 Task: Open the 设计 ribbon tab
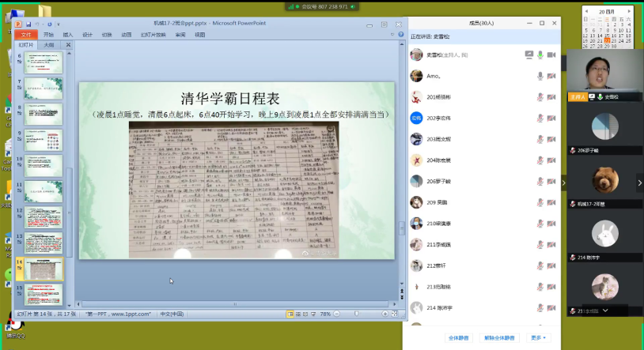click(87, 35)
